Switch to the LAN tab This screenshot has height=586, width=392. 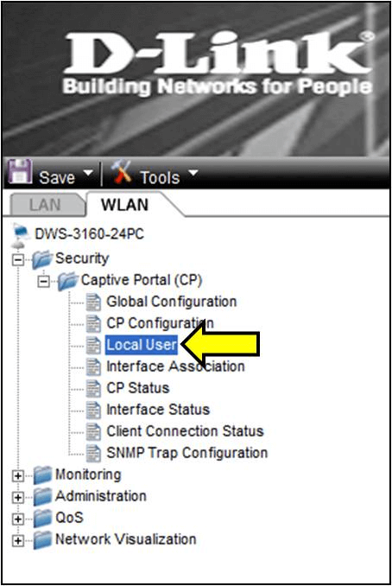[46, 205]
